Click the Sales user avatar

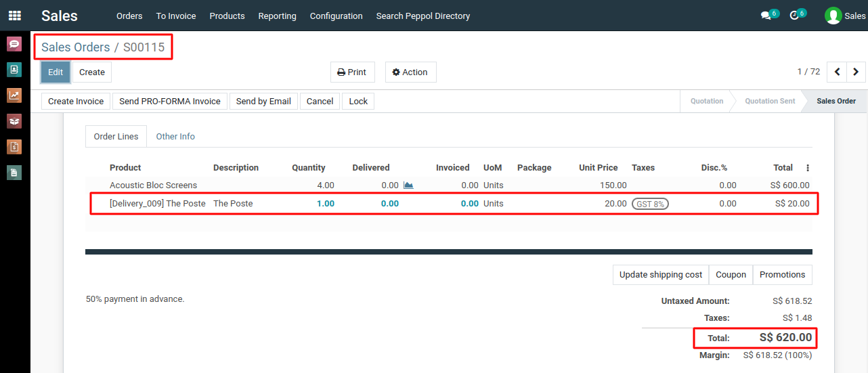pyautogui.click(x=833, y=16)
